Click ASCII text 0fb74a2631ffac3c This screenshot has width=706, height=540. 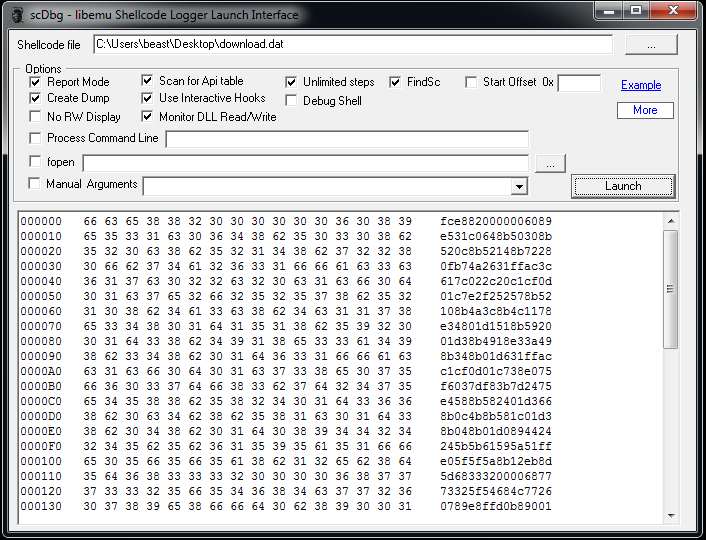496,266
